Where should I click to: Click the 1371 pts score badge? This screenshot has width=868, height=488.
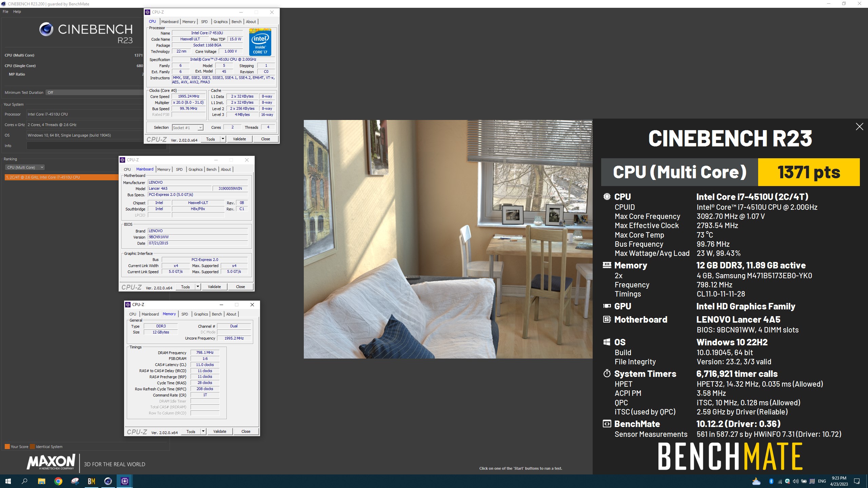(809, 172)
